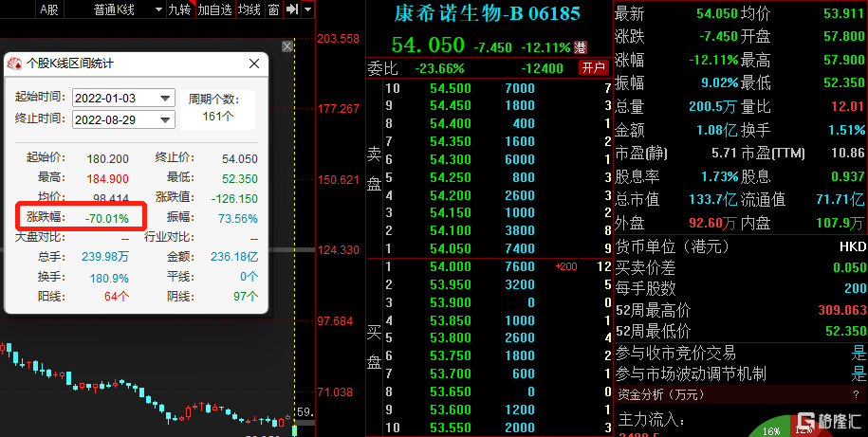The height and width of the screenshot is (437, 868).
Task: Open the 普通K线 chart type dropdown
Action: coord(158,10)
